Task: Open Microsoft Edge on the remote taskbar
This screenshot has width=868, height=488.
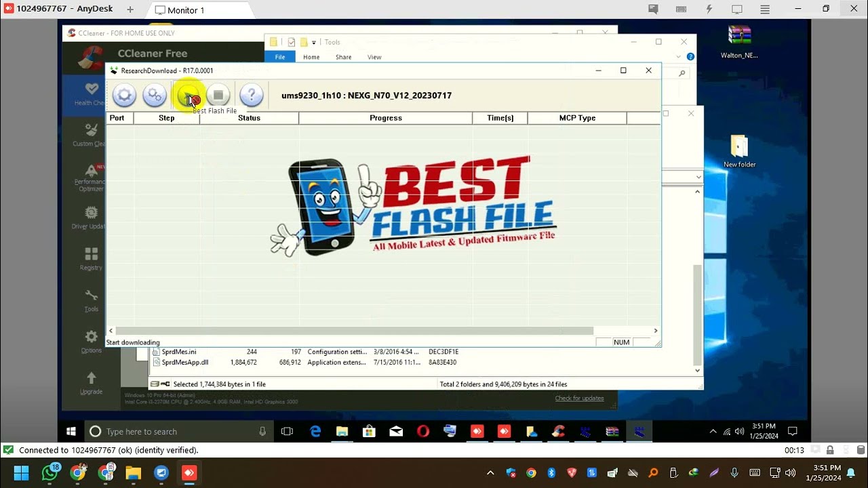Action: coord(315,431)
